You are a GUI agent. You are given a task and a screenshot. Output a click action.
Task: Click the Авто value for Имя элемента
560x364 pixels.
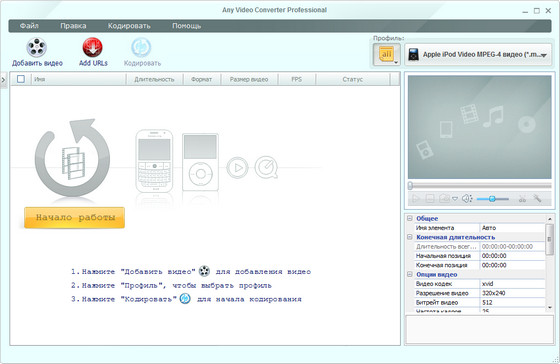(512, 228)
